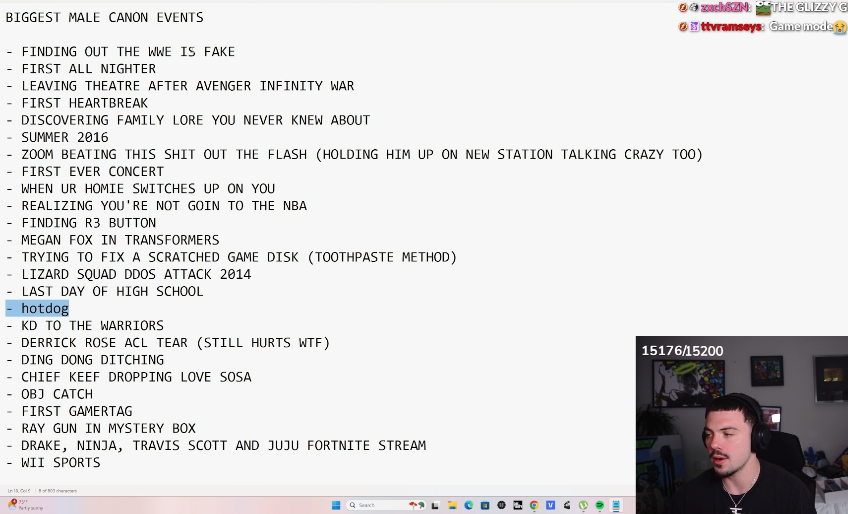Viewport: 848px width, 514px height.
Task: Click the 'OBJ CATCH' line
Action: 49,394
